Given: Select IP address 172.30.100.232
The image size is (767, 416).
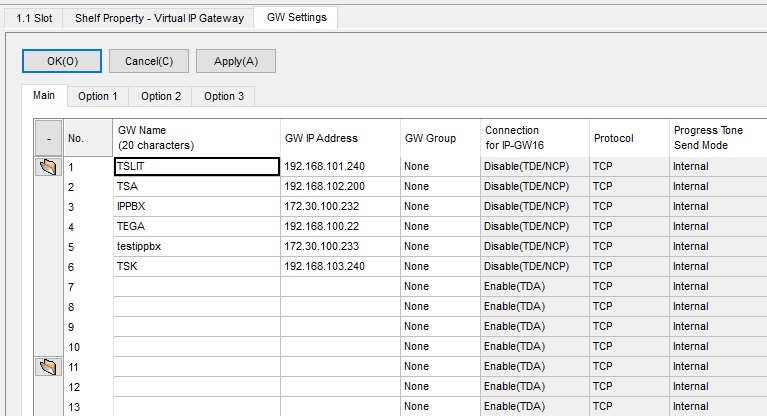Looking at the screenshot, I should [x=340, y=207].
